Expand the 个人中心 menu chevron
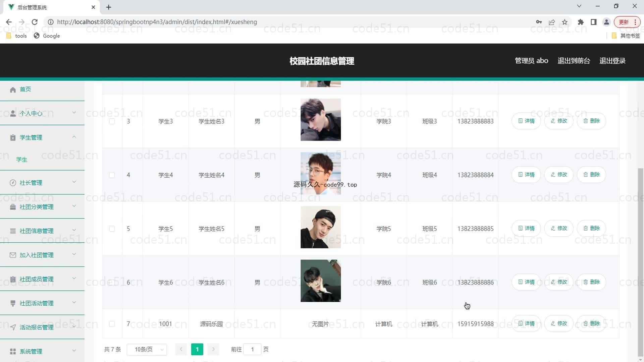The image size is (644, 362). tap(74, 113)
